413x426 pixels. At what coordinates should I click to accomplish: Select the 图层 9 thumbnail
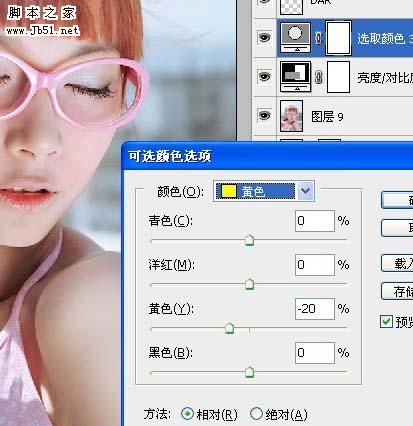pos(291,116)
